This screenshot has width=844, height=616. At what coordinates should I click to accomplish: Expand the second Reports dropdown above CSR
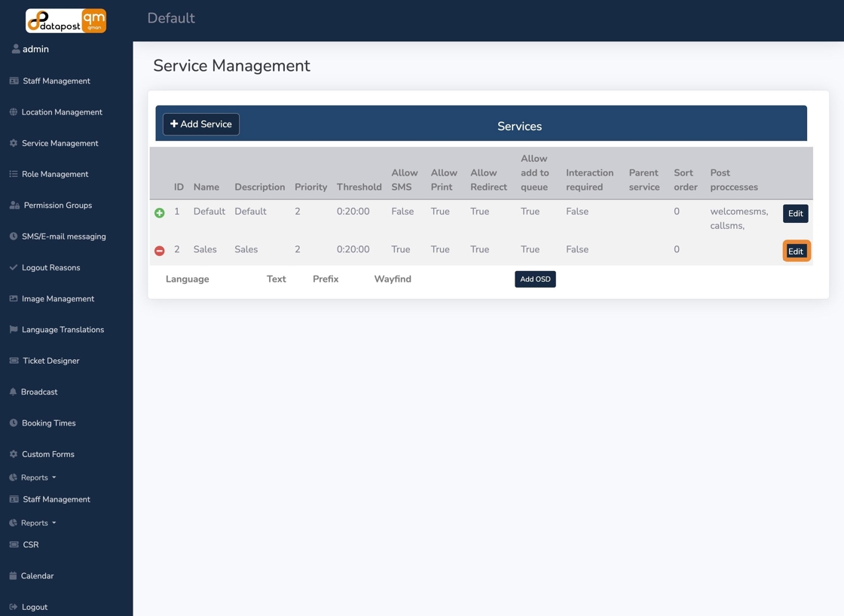click(x=33, y=523)
